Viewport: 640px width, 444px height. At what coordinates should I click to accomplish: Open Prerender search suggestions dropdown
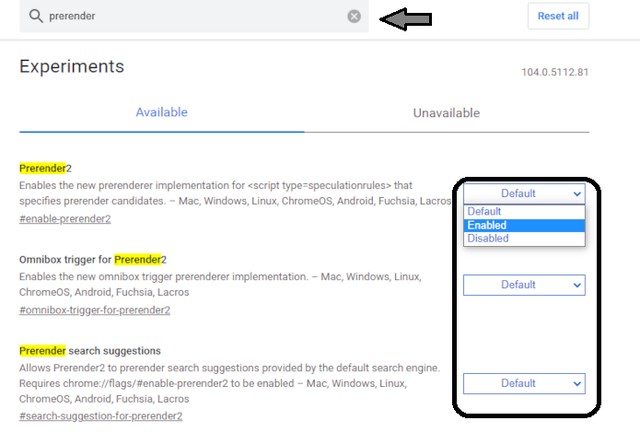(x=524, y=383)
